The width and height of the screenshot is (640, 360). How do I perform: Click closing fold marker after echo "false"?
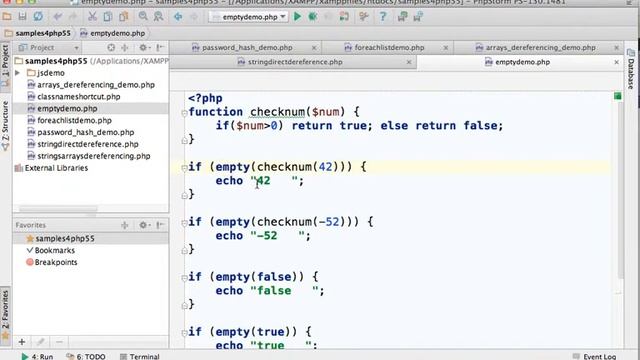pyautogui.click(x=184, y=305)
